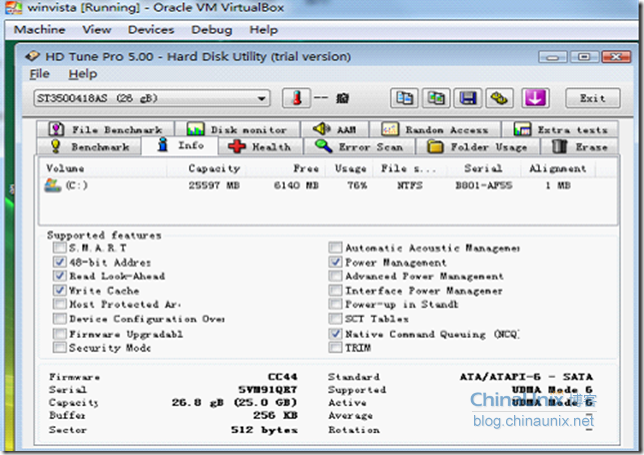Toggle the SCT Tables checkbox
Image resolution: width=644 pixels, height=455 pixels.
(x=336, y=318)
